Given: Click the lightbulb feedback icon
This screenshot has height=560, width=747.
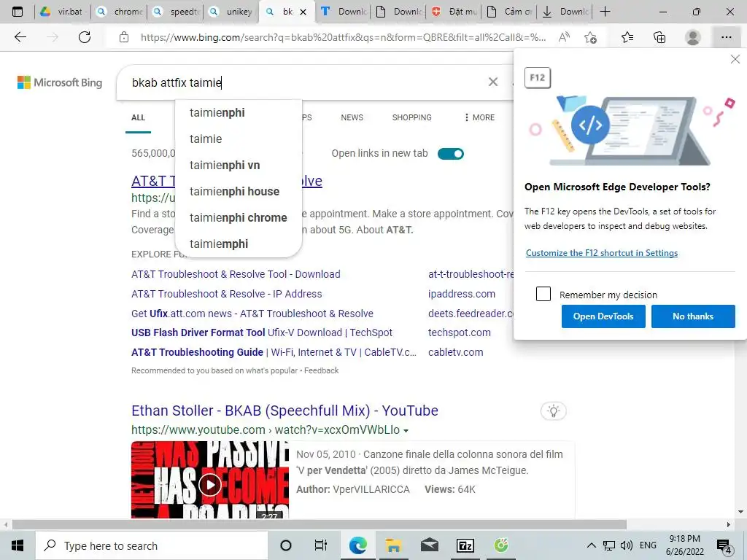Looking at the screenshot, I should click(x=553, y=411).
